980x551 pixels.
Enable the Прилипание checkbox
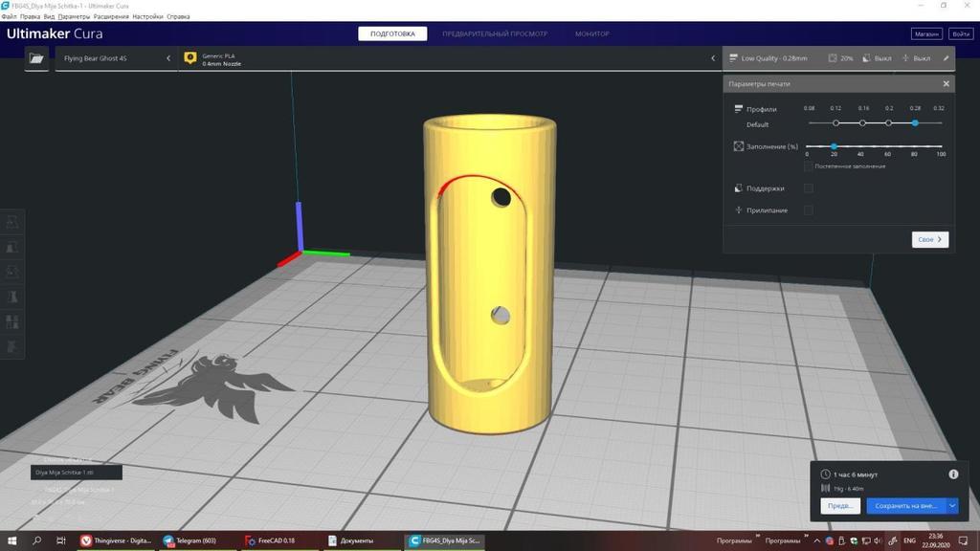(x=809, y=209)
